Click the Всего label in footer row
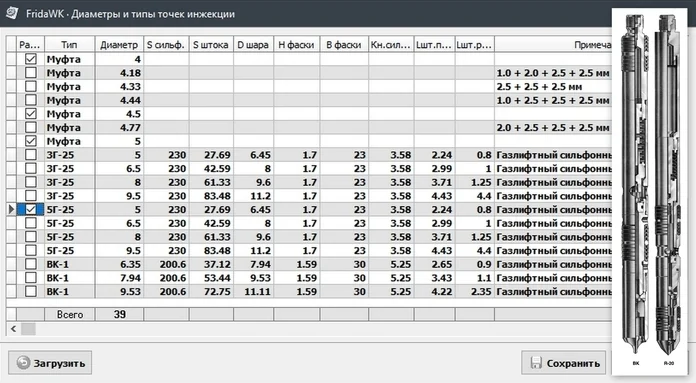Screen dimensions: 696x383 pyautogui.click(x=70, y=314)
